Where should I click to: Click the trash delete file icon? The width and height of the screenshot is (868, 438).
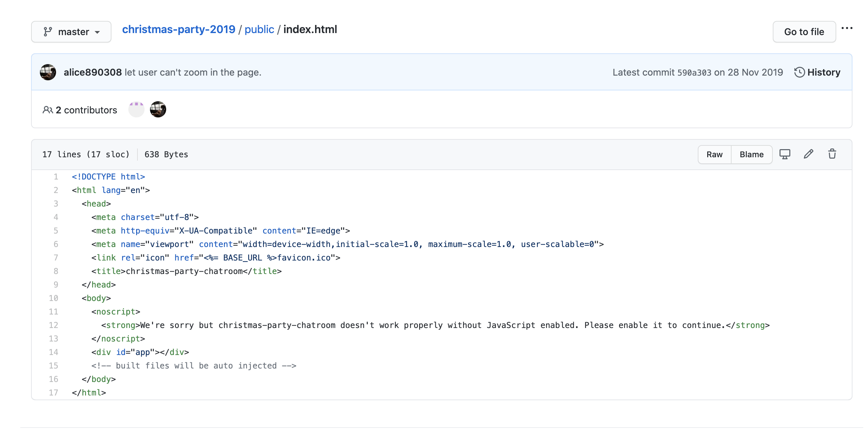click(x=832, y=154)
